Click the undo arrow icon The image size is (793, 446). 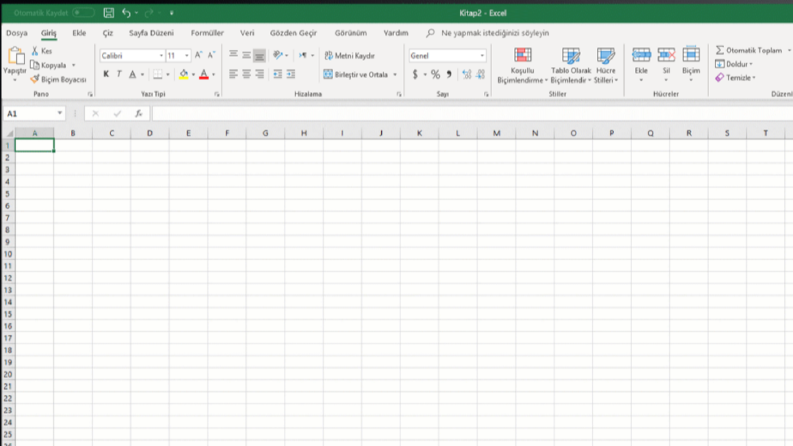126,13
